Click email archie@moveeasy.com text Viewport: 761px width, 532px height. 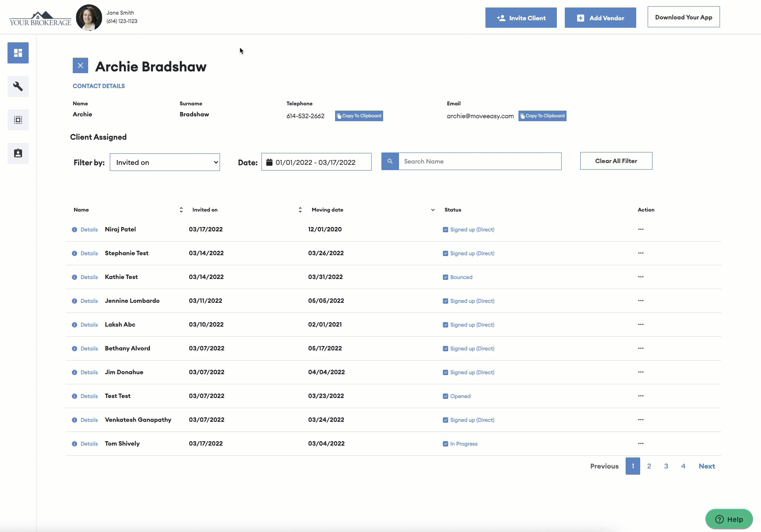coord(480,116)
